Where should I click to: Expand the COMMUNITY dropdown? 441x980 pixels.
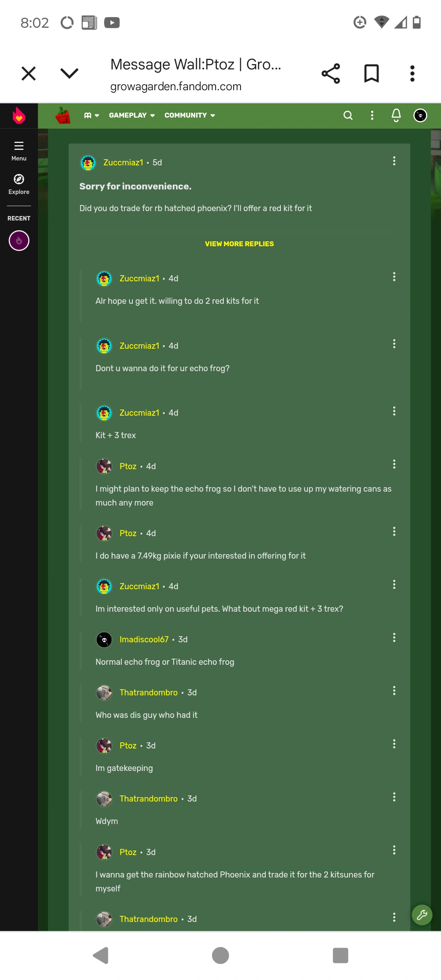click(189, 115)
